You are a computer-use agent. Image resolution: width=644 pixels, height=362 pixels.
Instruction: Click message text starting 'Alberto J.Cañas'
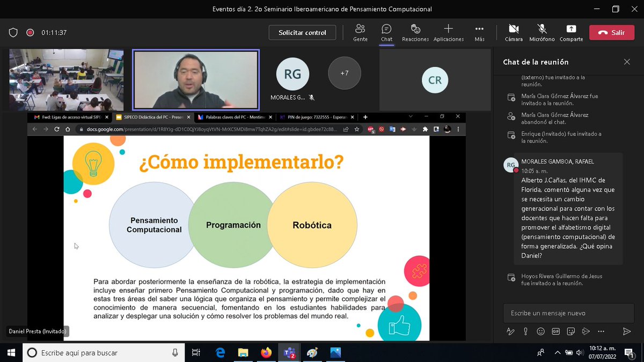point(568,218)
